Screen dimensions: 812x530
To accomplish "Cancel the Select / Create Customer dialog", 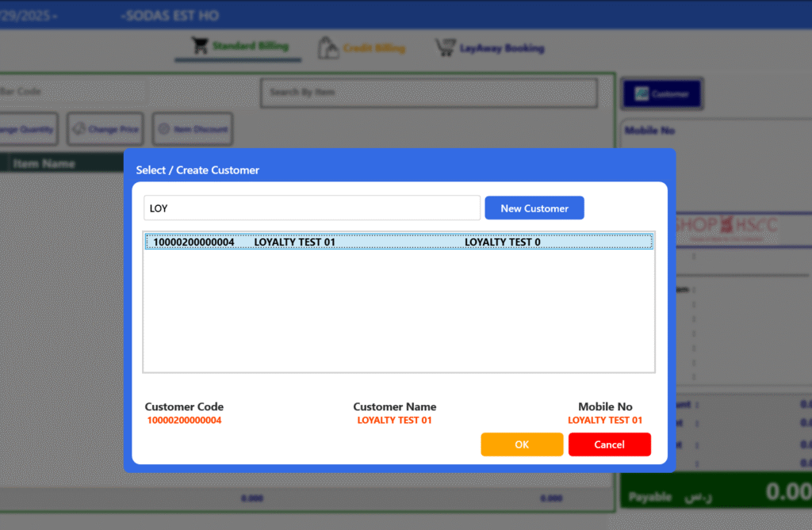I will pyautogui.click(x=609, y=444).
